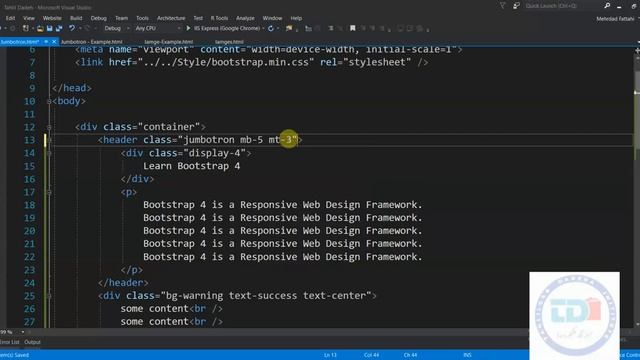The width and height of the screenshot is (640, 360).
Task: Collapse the p element on line 17
Action: [49, 192]
